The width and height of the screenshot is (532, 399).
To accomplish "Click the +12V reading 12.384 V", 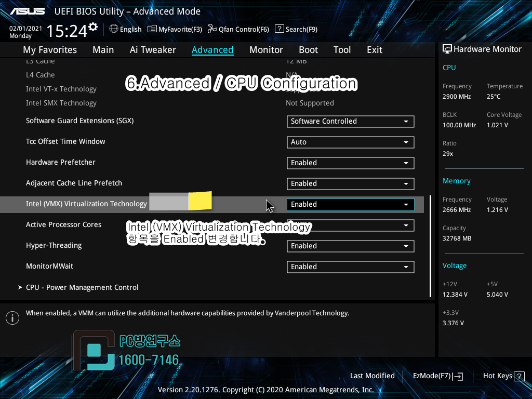I will pos(455,295).
